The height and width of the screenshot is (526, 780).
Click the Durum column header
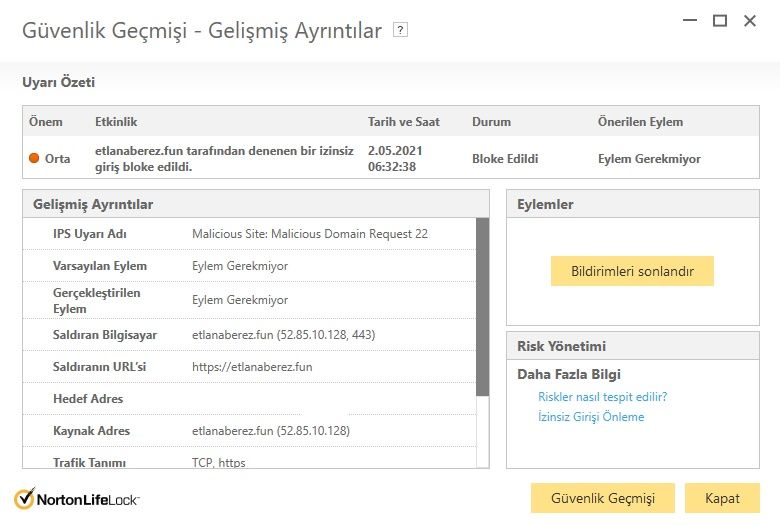pos(491,122)
